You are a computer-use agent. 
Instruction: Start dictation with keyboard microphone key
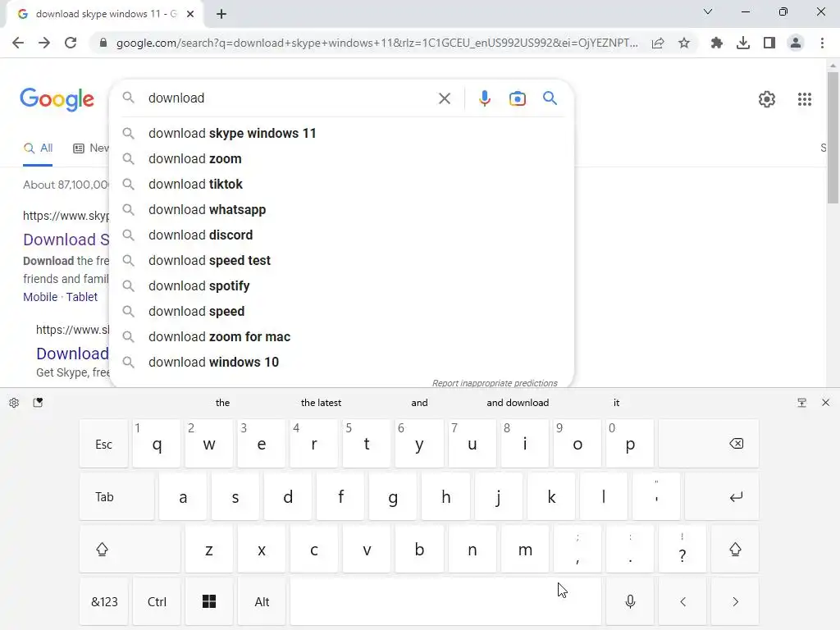tap(630, 601)
